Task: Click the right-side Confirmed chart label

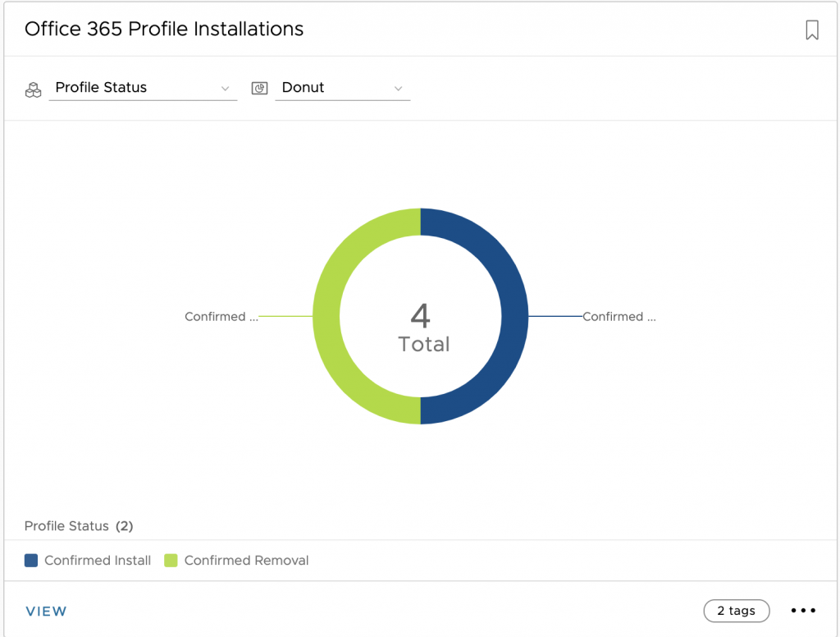Action: (x=619, y=317)
